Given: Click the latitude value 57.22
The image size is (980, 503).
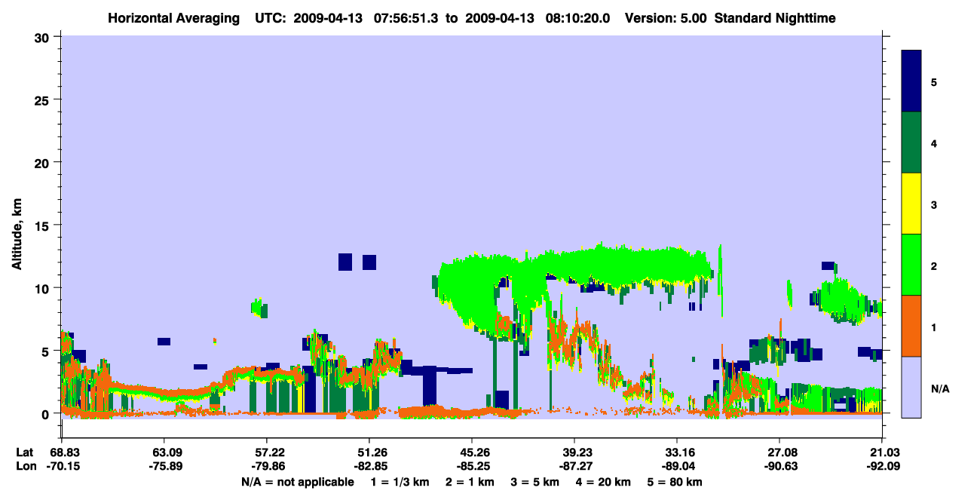Looking at the screenshot, I should (266, 452).
